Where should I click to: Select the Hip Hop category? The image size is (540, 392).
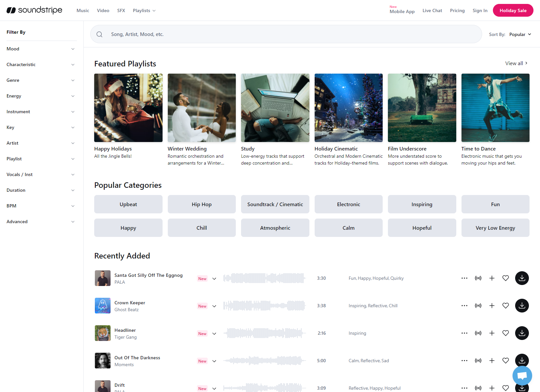click(201, 204)
